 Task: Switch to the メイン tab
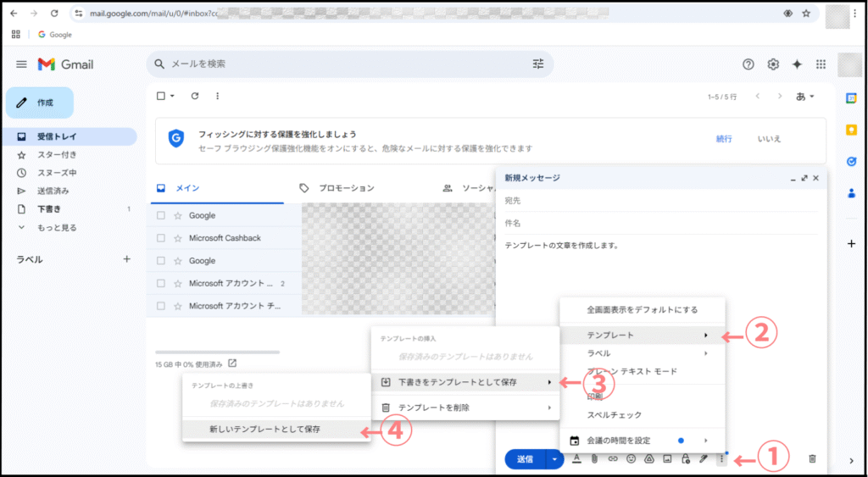click(217, 188)
